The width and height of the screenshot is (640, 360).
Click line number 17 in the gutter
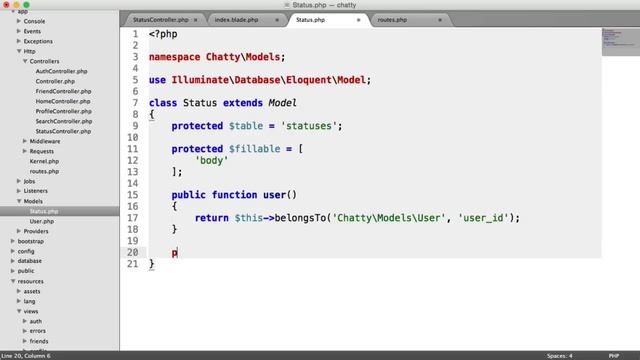click(x=133, y=218)
